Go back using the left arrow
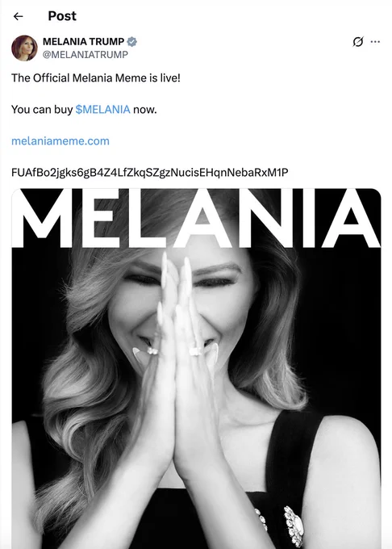392x549 pixels. point(18,16)
